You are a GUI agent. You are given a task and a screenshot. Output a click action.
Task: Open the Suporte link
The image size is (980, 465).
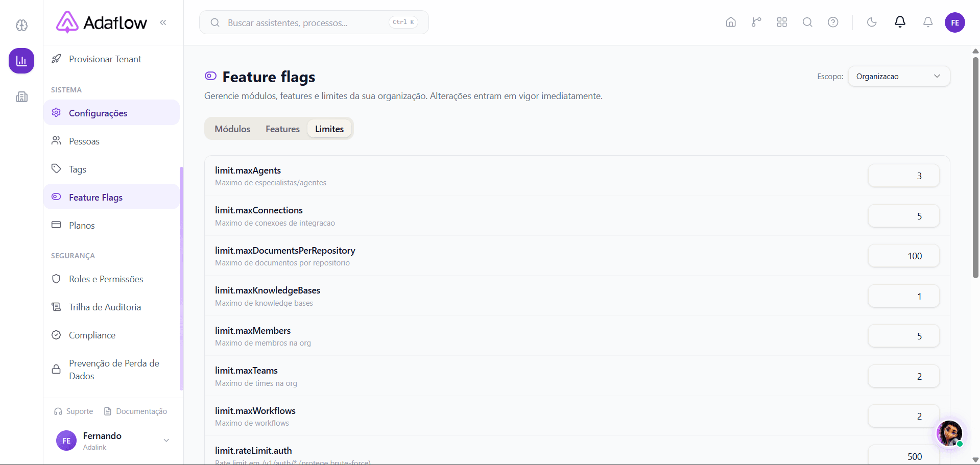[x=74, y=411]
